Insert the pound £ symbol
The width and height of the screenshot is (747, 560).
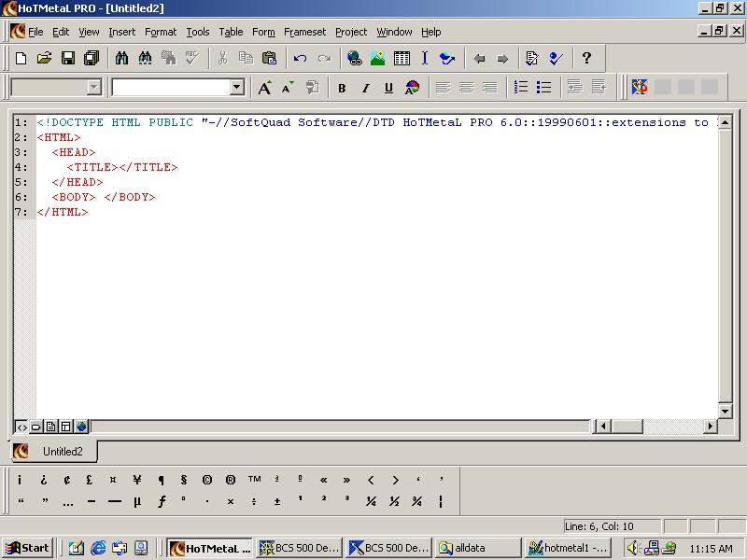(x=89, y=480)
